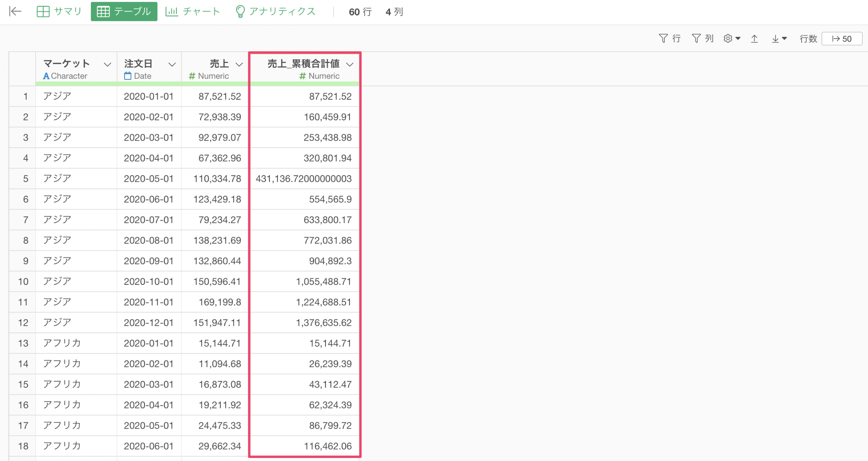Click the マーケット column header
This screenshot has width=868, height=461.
(76, 69)
